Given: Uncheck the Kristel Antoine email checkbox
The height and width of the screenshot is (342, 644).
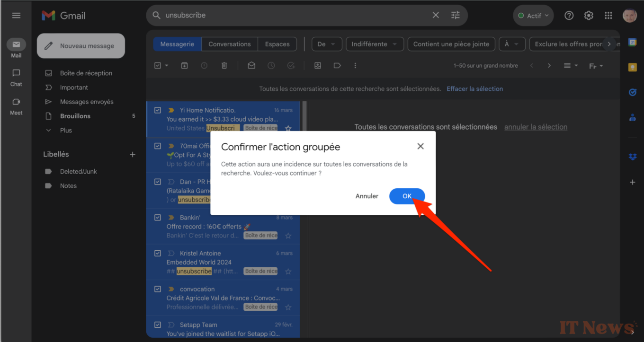Looking at the screenshot, I should click(158, 254).
